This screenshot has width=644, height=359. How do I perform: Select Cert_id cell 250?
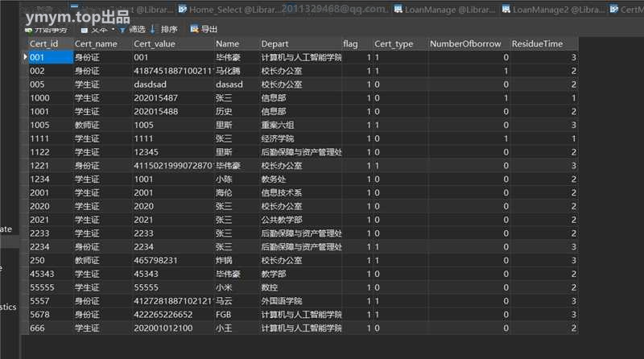click(x=51, y=261)
